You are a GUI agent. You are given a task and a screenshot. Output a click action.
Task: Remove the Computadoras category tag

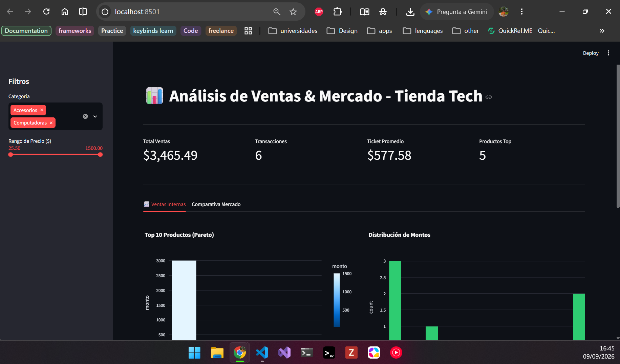point(51,122)
